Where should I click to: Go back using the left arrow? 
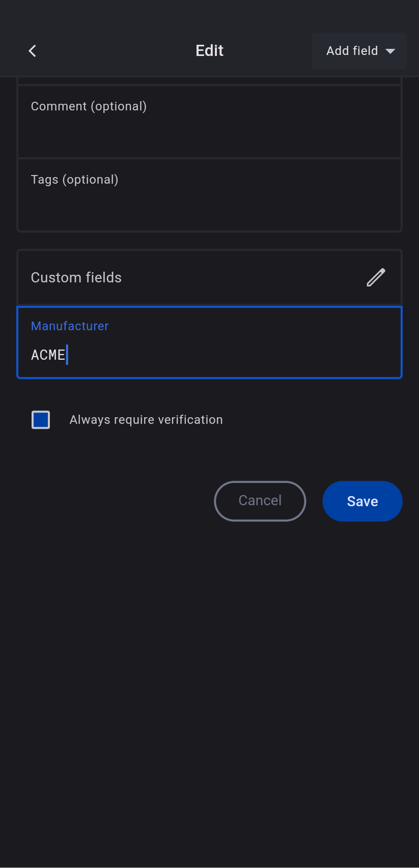(x=33, y=51)
